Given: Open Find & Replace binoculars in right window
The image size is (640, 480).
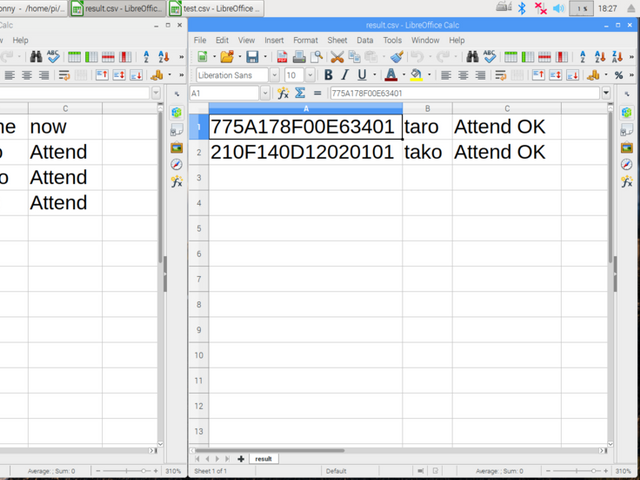Looking at the screenshot, I should click(471, 57).
